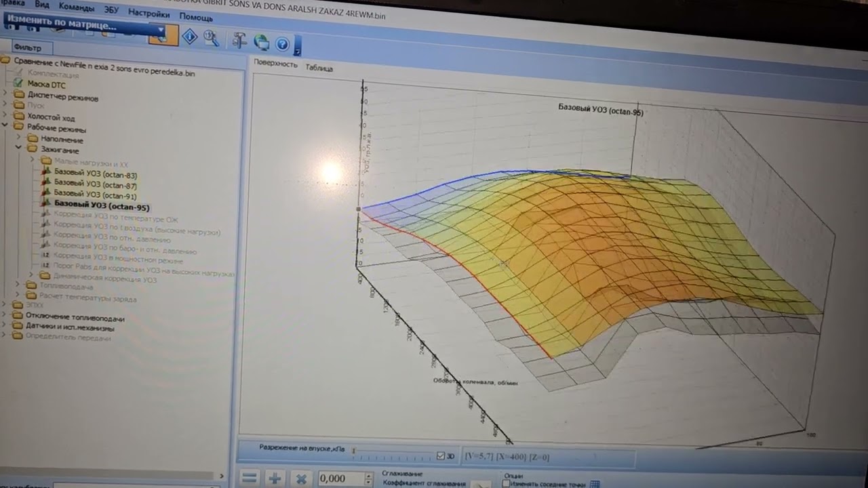Open the Помощь menu
This screenshot has width=868, height=488.
pos(196,17)
